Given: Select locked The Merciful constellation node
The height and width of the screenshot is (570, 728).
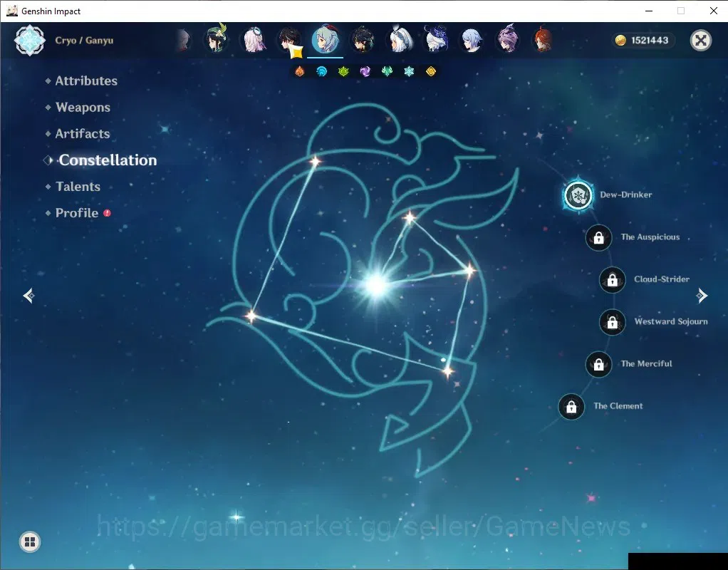Looking at the screenshot, I should 598,364.
